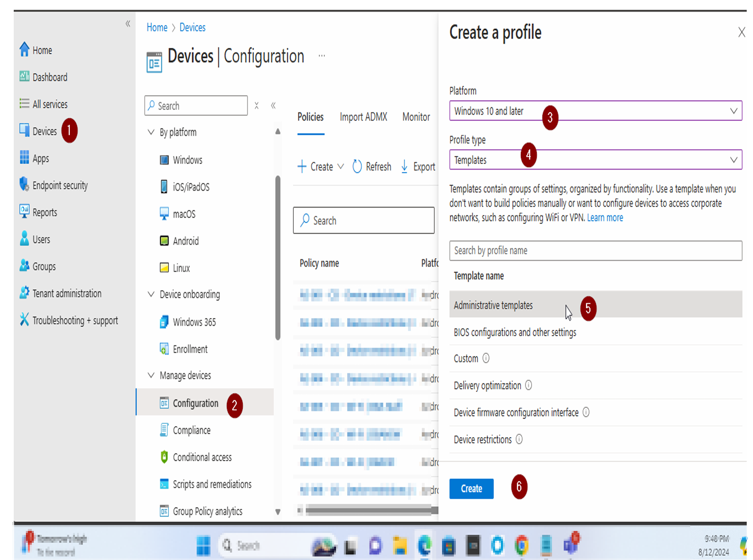The image size is (753, 560).
Task: Show info for Delivery optimization
Action: click(x=528, y=385)
